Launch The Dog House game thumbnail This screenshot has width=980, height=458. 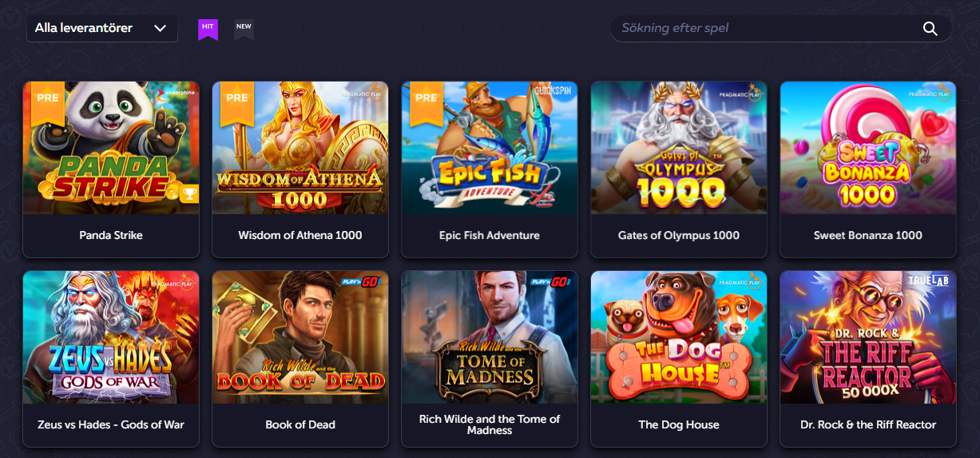pyautogui.click(x=678, y=337)
